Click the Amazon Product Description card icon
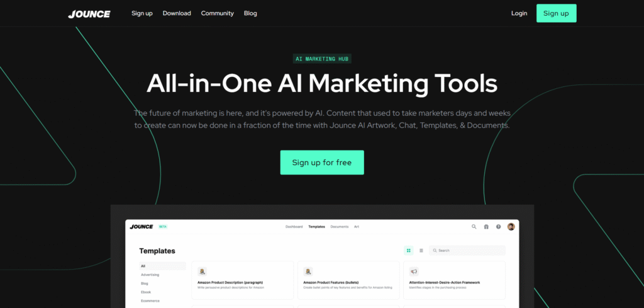 (202, 271)
